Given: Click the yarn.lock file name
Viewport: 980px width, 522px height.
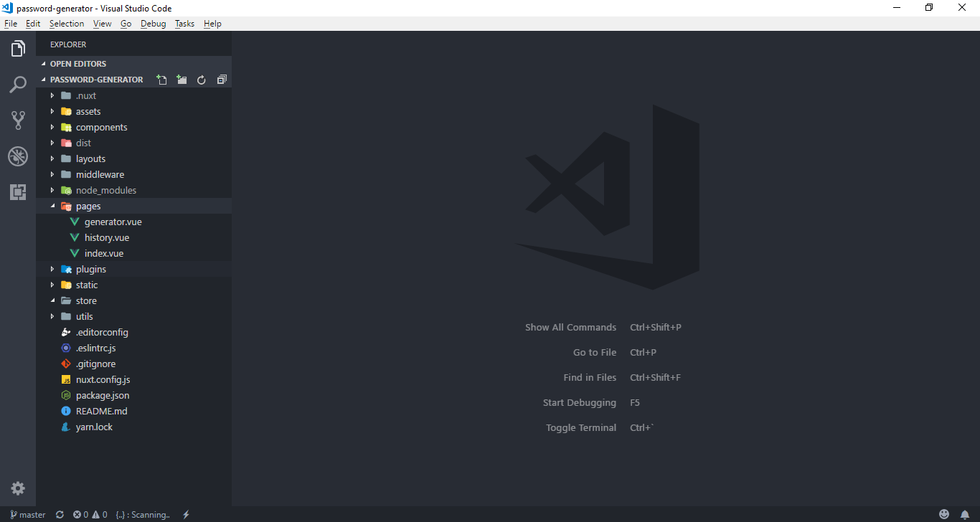Looking at the screenshot, I should point(94,427).
